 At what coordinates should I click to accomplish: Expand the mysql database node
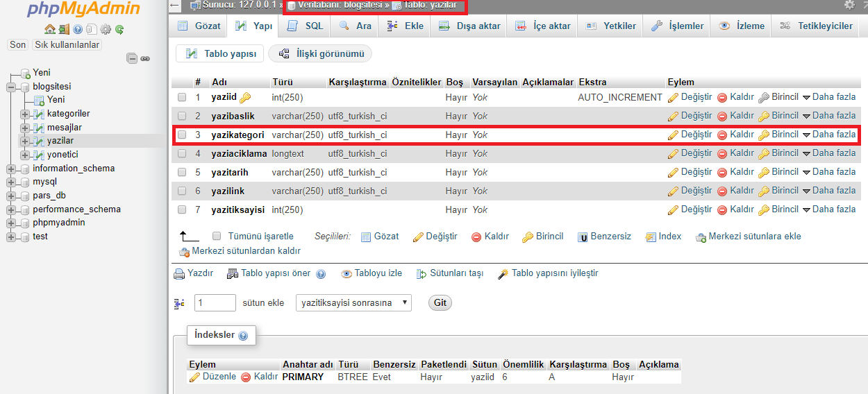[10, 182]
